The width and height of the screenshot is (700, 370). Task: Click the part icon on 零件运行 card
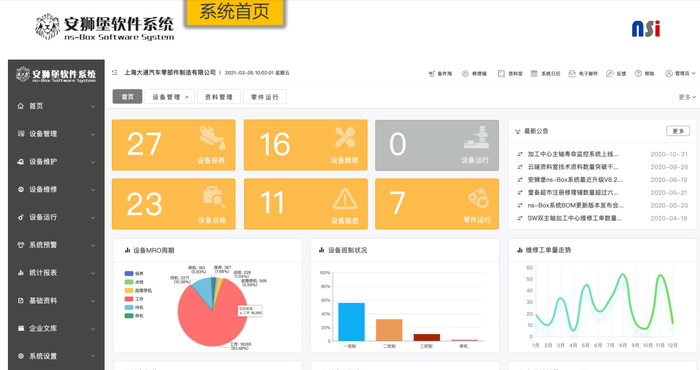point(478,199)
